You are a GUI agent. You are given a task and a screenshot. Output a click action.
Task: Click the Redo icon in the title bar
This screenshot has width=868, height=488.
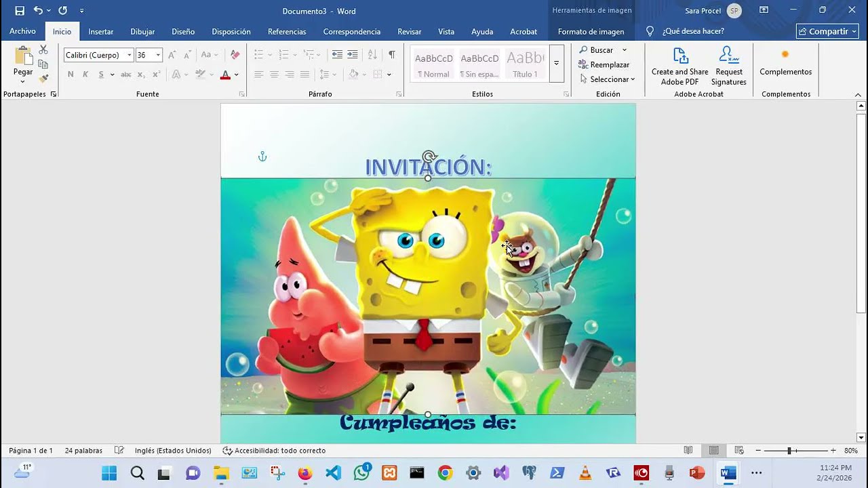[63, 11]
